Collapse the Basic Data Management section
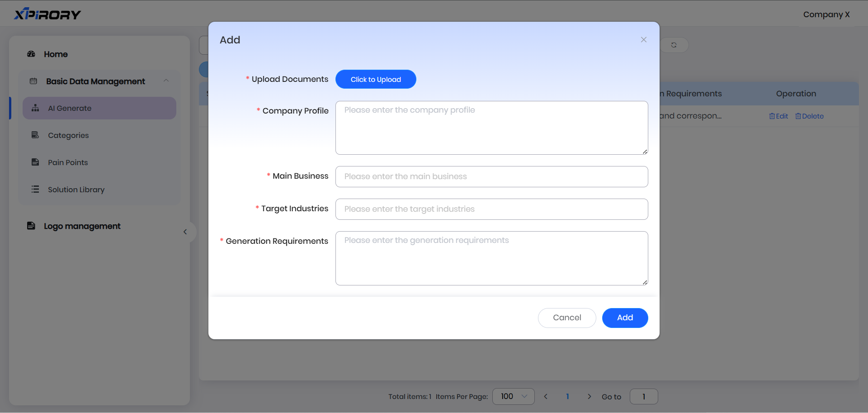Screen dimensions: 868x413 [166, 81]
